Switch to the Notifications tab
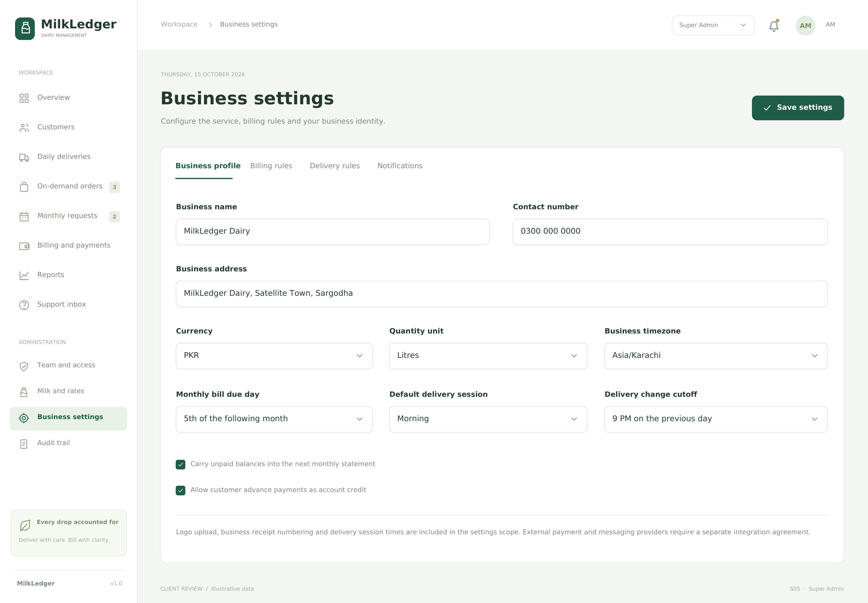The image size is (868, 603). (x=400, y=166)
